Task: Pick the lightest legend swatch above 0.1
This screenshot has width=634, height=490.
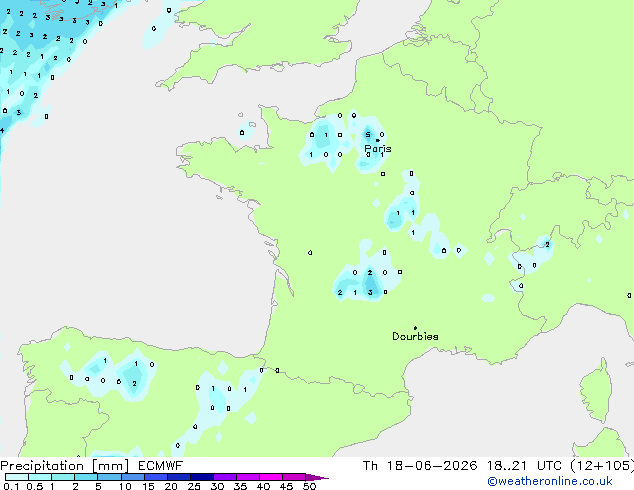Action: point(17,477)
